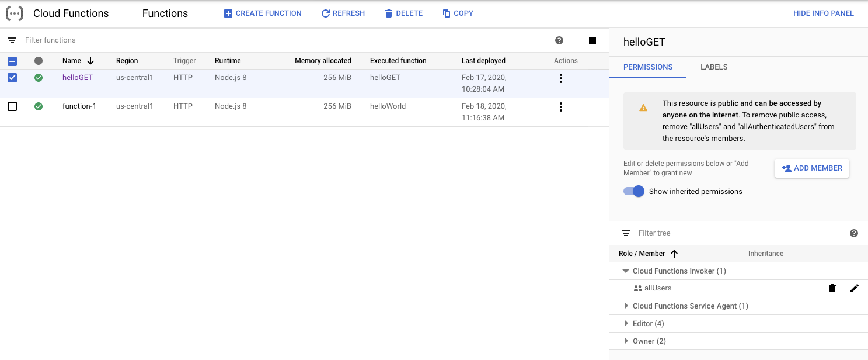Click the Copy toolbar button
The width and height of the screenshot is (868, 360).
458,13
